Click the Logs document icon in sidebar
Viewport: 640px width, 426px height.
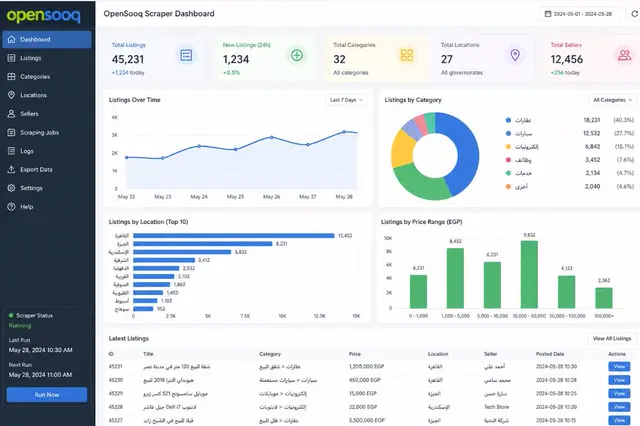pos(11,151)
